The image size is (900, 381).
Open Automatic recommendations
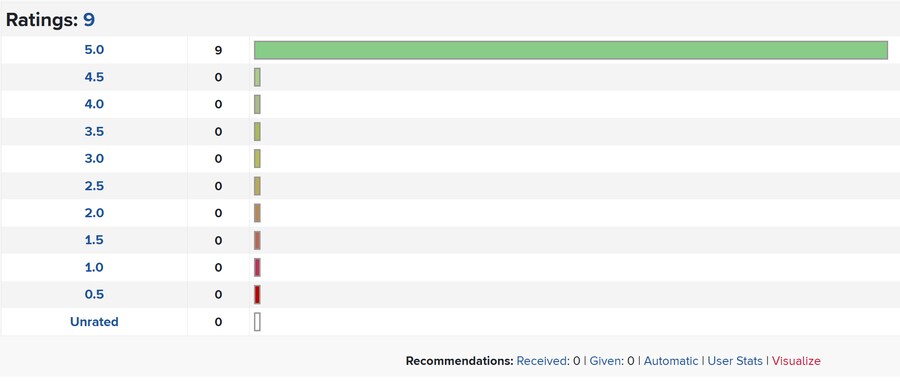(x=671, y=361)
